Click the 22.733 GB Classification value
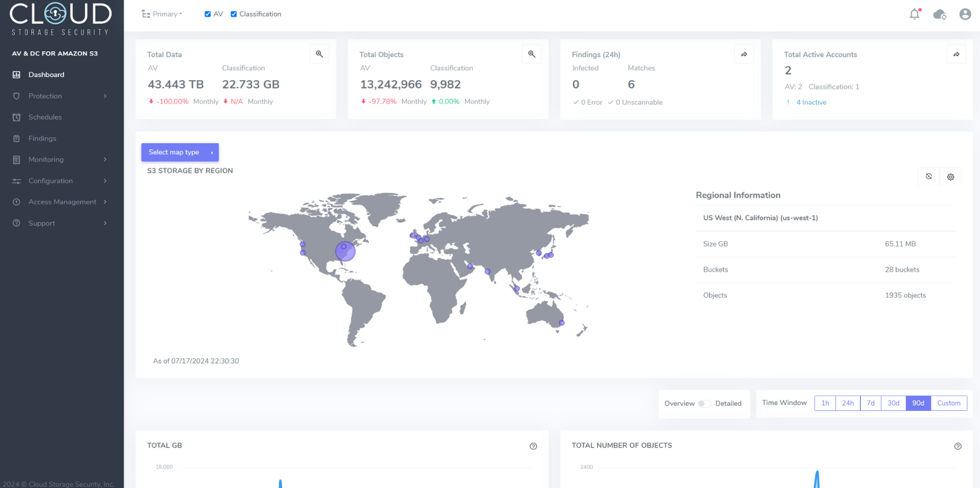 click(251, 84)
